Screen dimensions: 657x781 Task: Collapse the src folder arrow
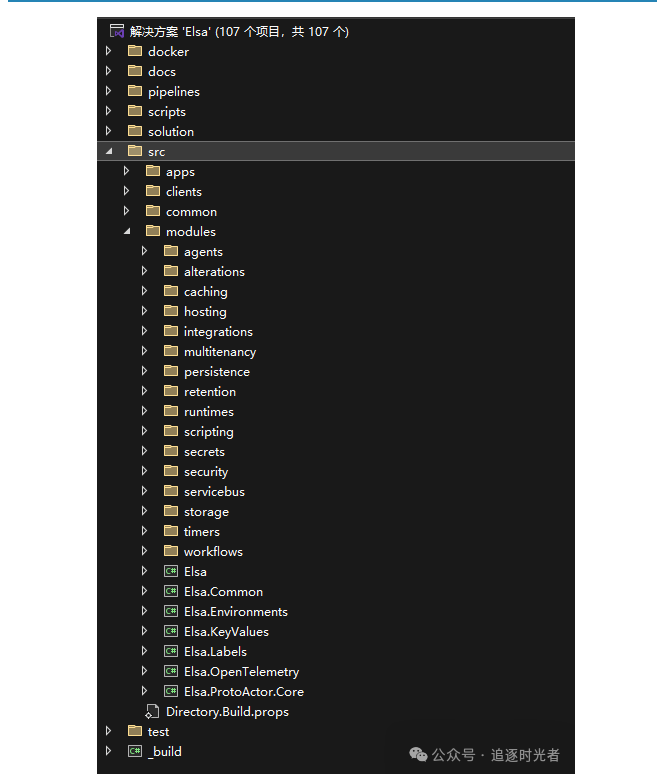pos(109,151)
